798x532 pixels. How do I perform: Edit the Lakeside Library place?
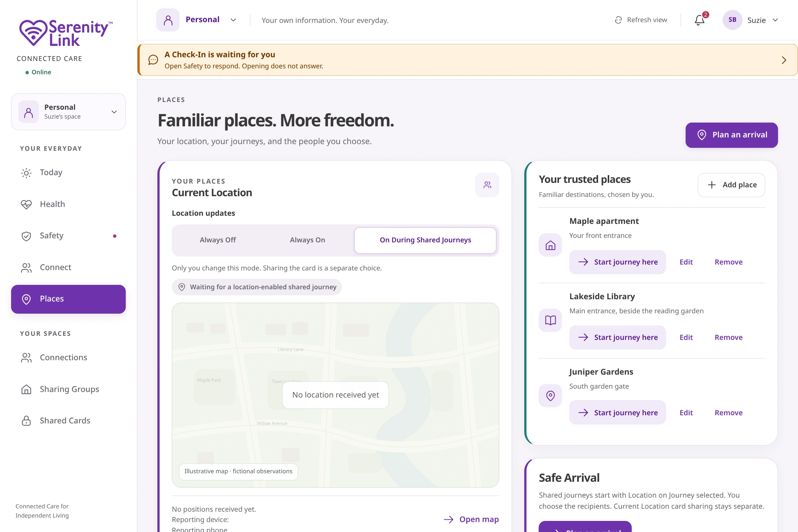686,337
